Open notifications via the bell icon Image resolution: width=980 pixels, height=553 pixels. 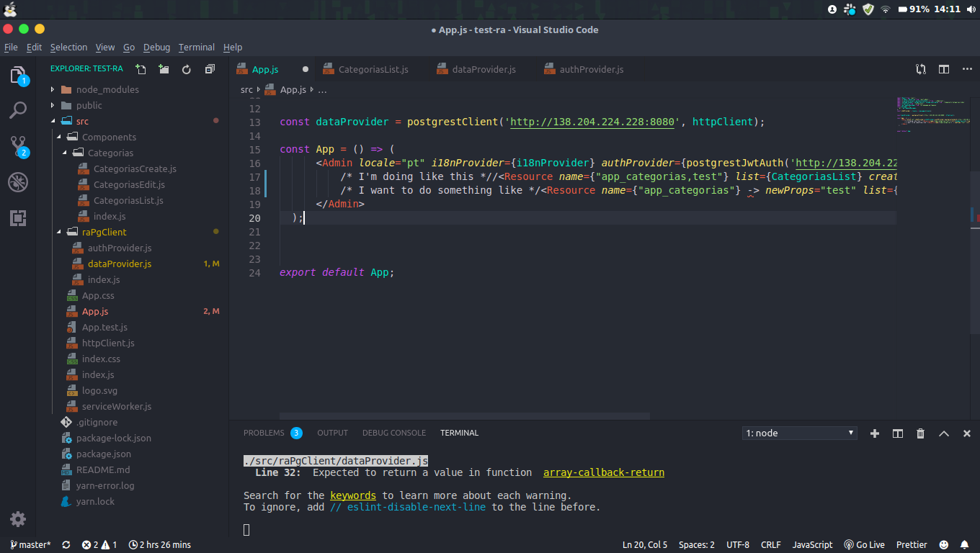(x=964, y=545)
